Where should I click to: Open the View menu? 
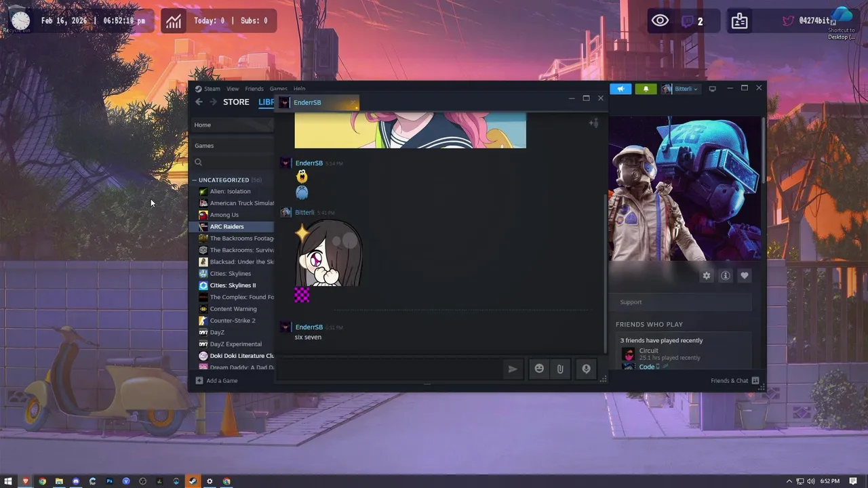[x=233, y=89]
